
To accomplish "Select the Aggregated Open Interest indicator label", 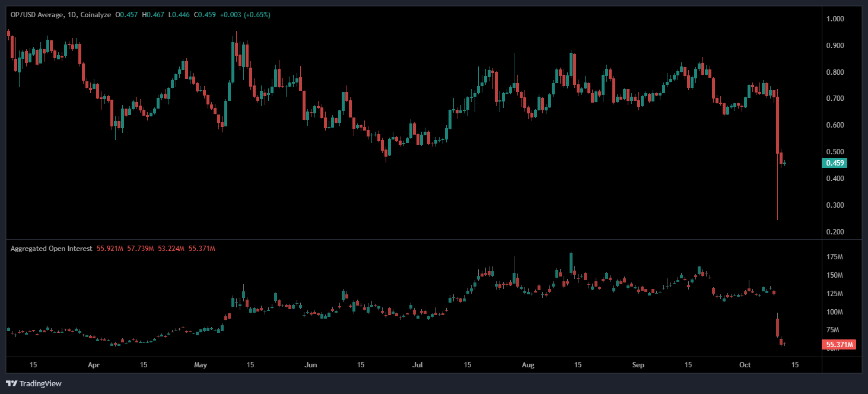I will (51, 249).
